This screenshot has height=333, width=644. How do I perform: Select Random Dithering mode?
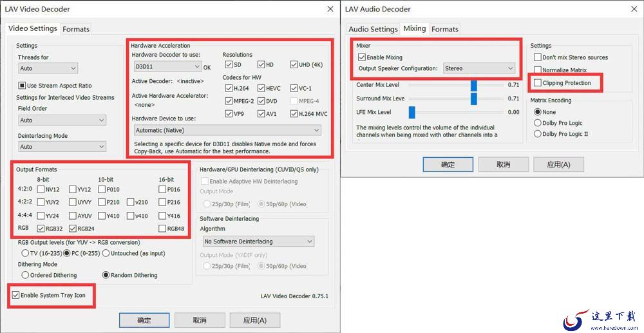point(106,275)
